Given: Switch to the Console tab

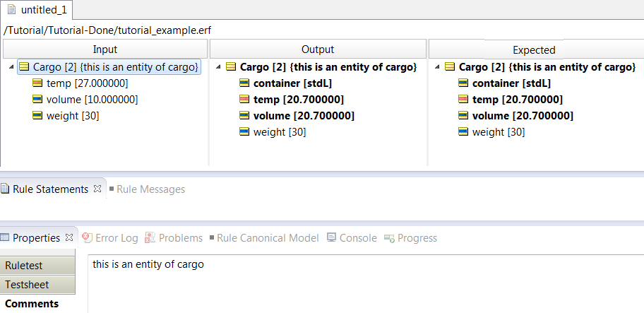Looking at the screenshot, I should (358, 238).
